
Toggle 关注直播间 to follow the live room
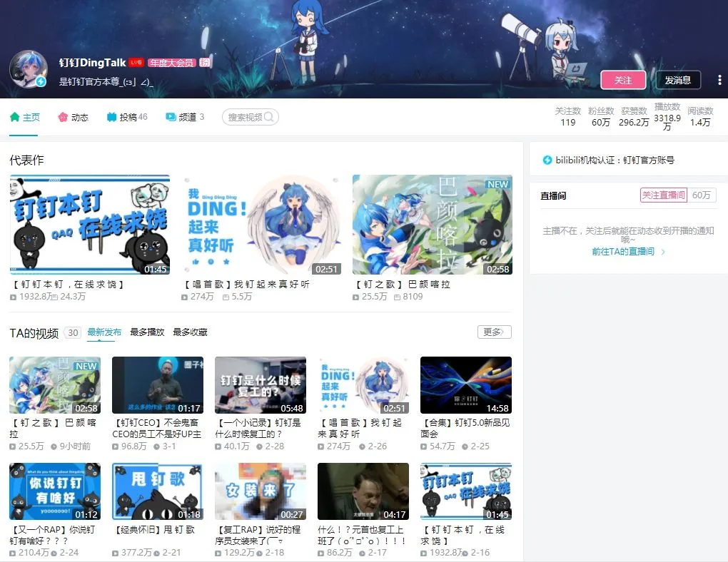pyautogui.click(x=664, y=195)
